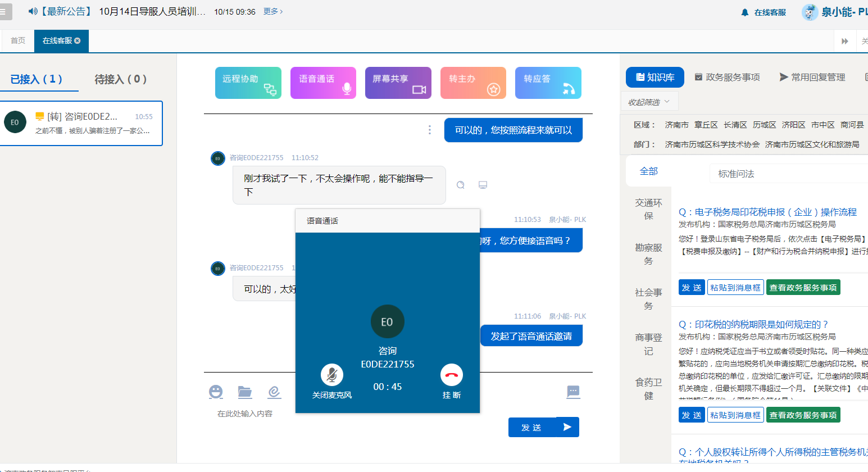Open the file folder attachment icon
This screenshot has height=472, width=868.
click(245, 392)
